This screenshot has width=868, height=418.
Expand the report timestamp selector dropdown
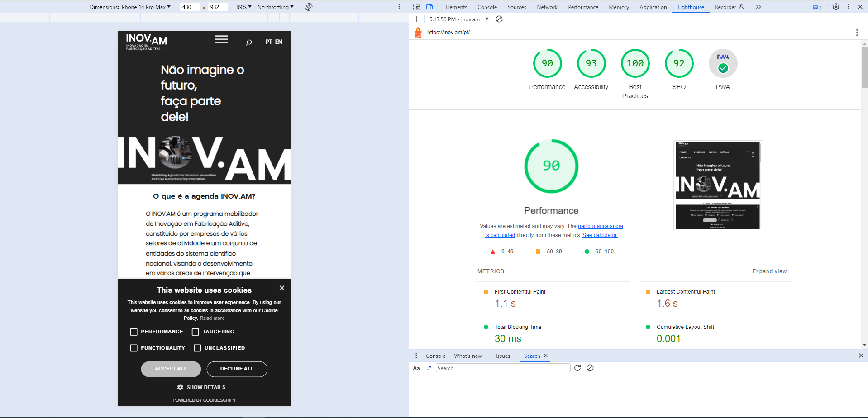coord(487,19)
